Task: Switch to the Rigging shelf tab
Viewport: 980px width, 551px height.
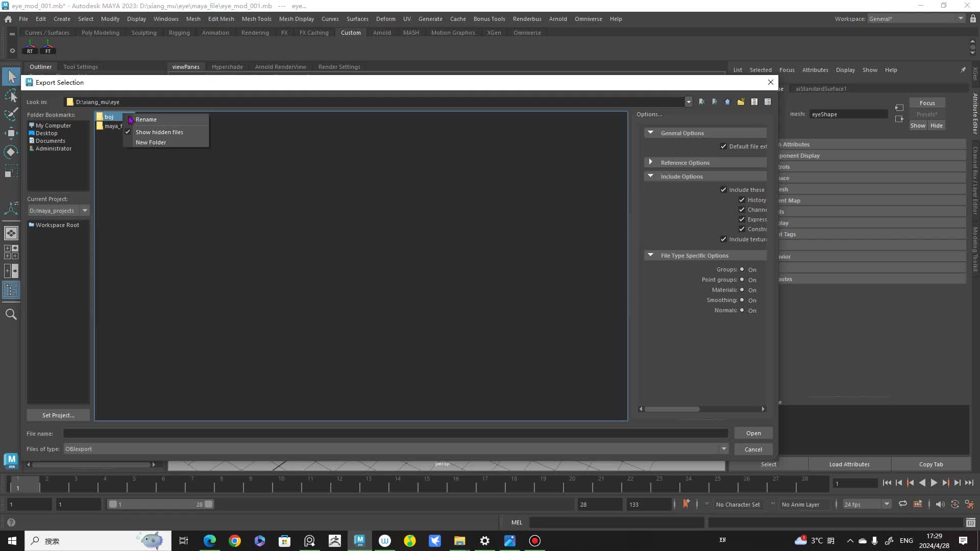Action: coord(179,33)
